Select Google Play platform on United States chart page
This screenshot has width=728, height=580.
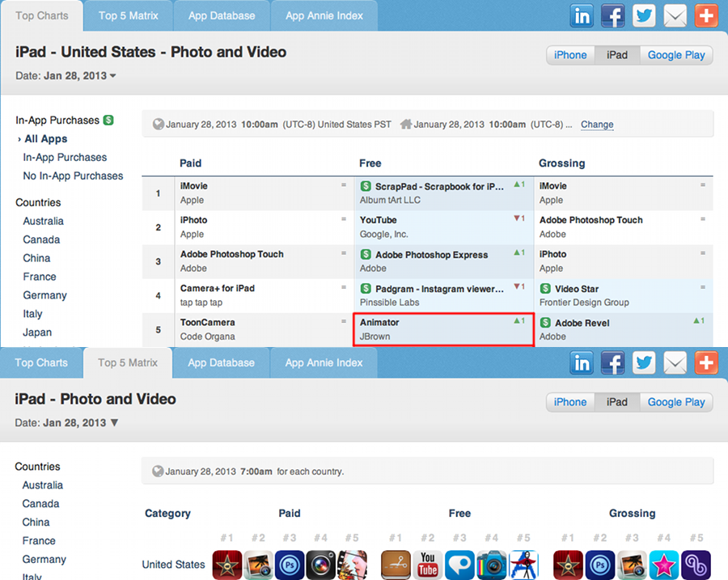coord(676,55)
